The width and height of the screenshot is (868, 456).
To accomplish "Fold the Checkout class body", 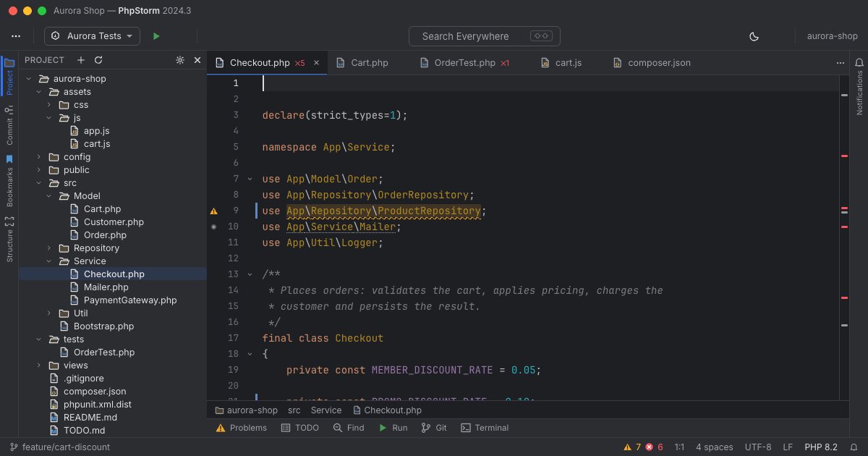I will tap(250, 354).
